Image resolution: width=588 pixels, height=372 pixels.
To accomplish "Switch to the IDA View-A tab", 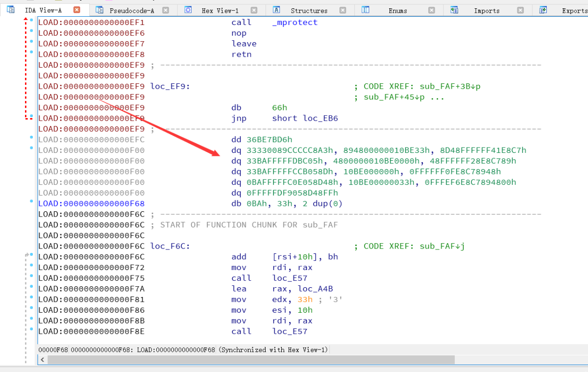I will 43,10.
